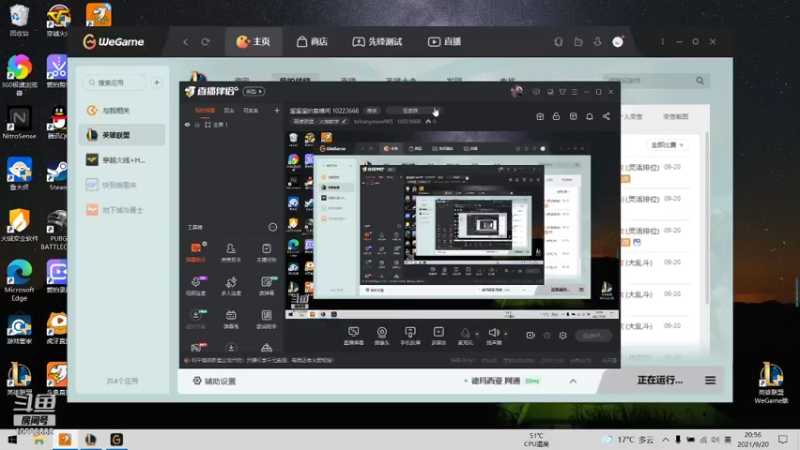This screenshot has width=800, height=450.
Task: Add an application with the plus button
Action: (x=157, y=82)
